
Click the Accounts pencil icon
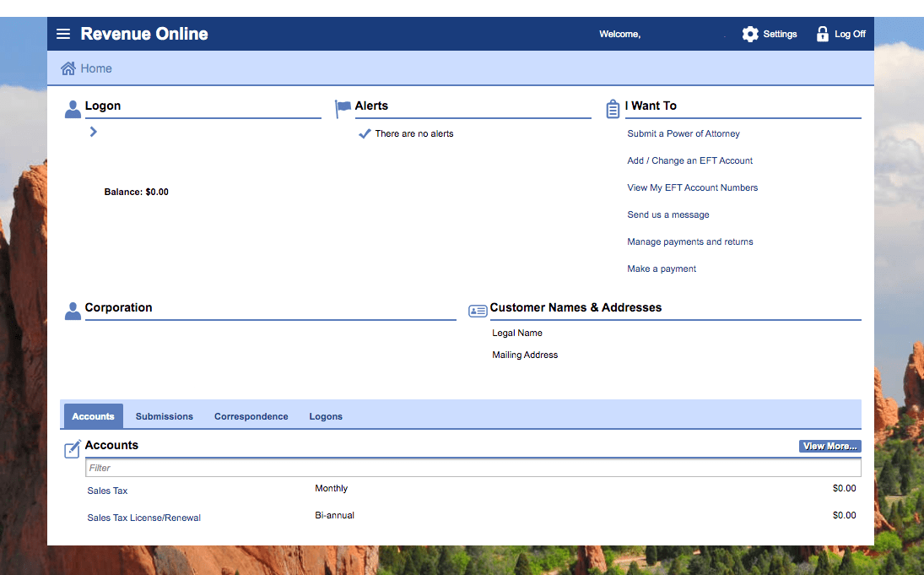click(72, 448)
